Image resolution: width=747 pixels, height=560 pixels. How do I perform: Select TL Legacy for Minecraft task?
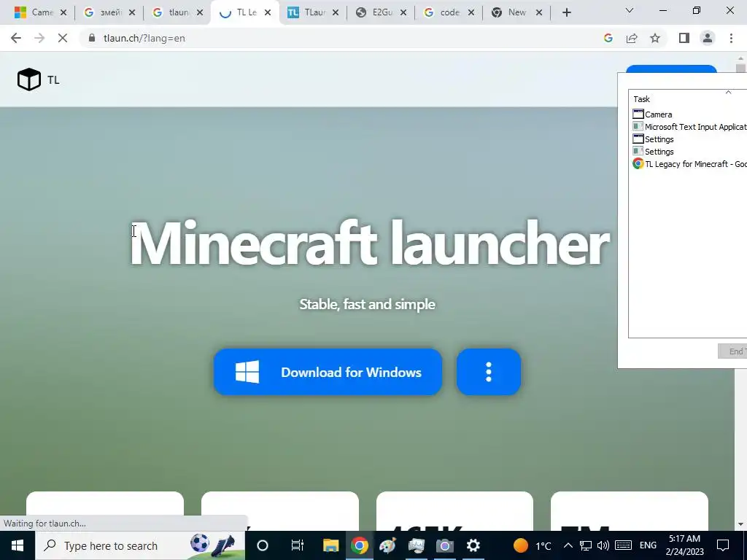click(689, 164)
